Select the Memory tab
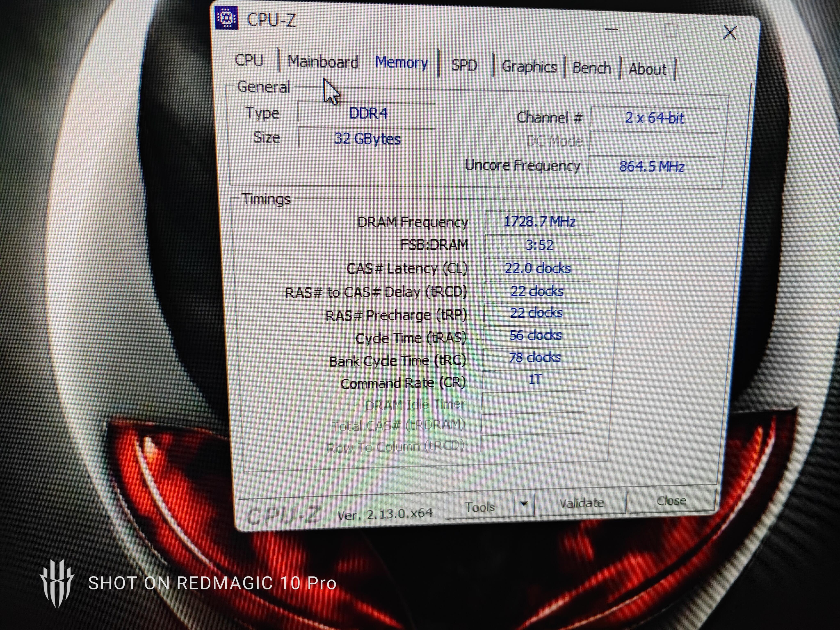840x630 pixels. pos(401,63)
